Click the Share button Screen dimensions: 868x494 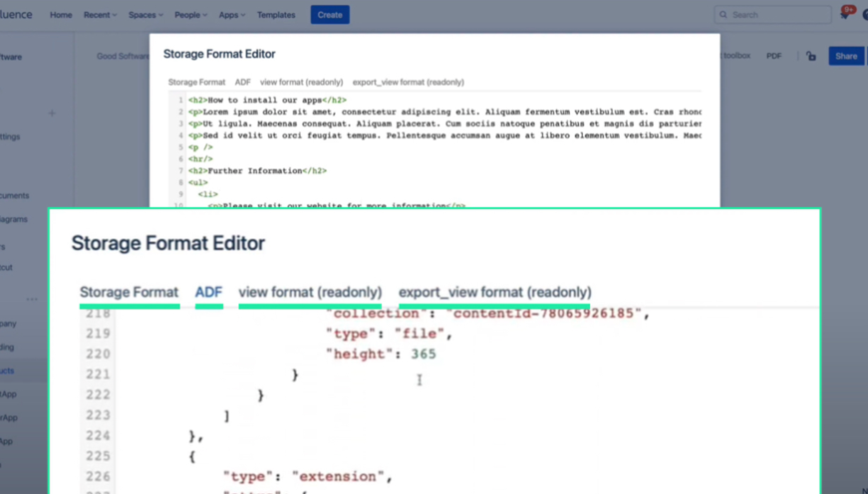coord(846,56)
